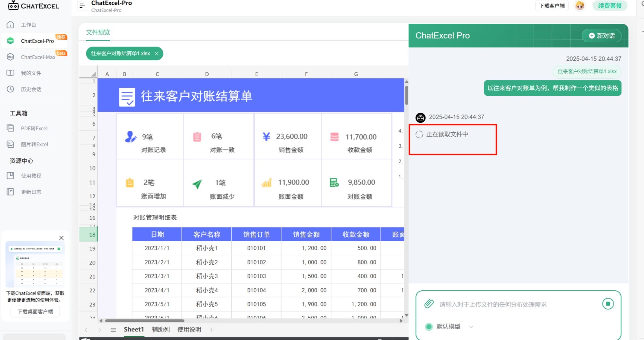The width and height of the screenshot is (644, 340).
Task: Open 我的文件 in the sidebar
Action: coord(31,73)
